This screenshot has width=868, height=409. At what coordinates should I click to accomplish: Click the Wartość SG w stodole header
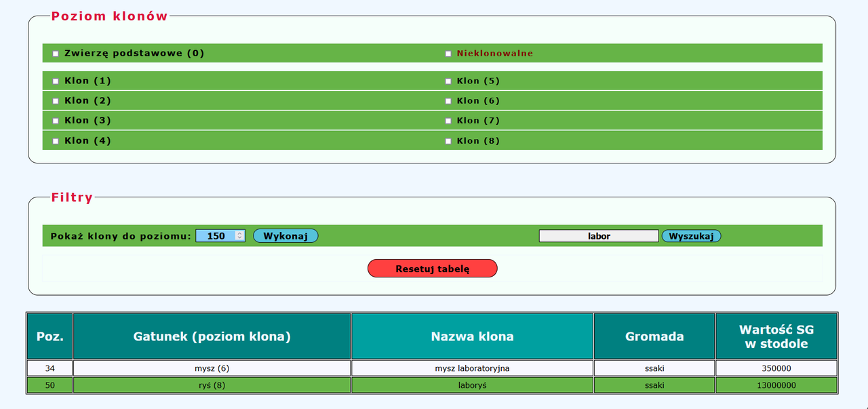[776, 336]
